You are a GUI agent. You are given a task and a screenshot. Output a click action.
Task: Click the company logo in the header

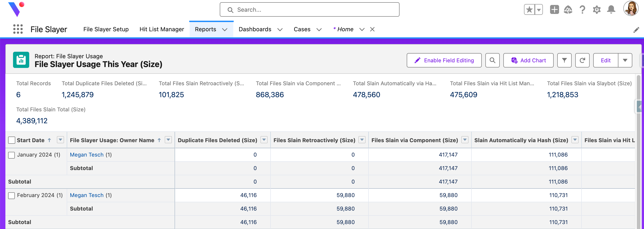click(16, 9)
